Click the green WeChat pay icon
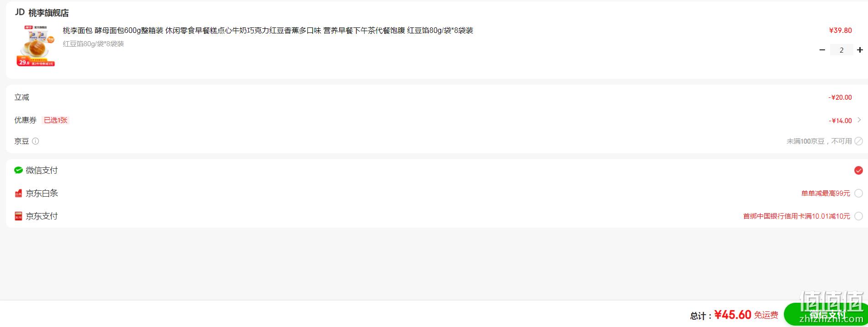Screen dimensions: 868x327 (18, 170)
